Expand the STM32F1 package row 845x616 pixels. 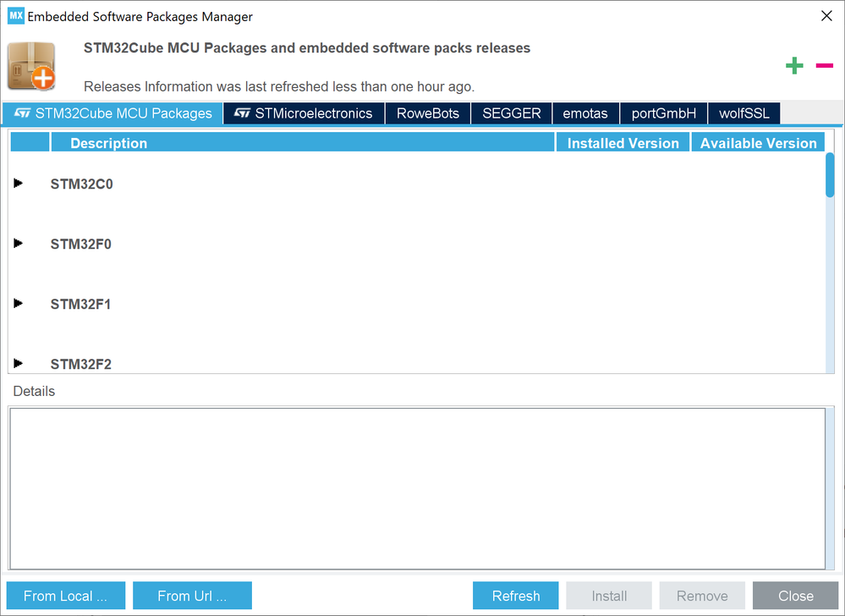pyautogui.click(x=19, y=304)
